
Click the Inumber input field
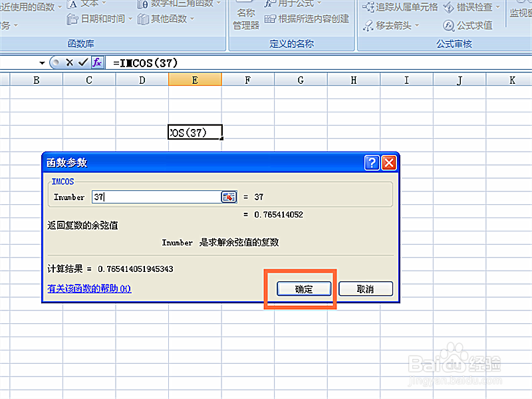pyautogui.click(x=156, y=197)
